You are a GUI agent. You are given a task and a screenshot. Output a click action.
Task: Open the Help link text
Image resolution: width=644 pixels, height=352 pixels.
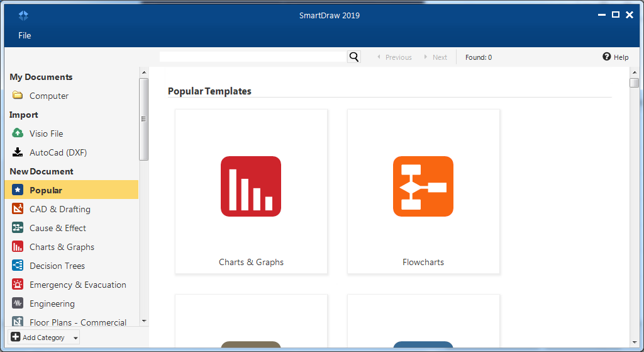[621, 57]
